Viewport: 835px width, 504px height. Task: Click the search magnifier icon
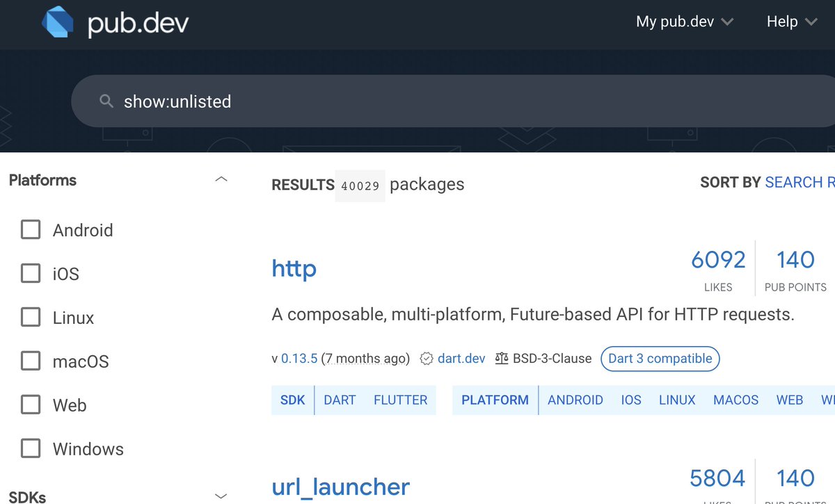(x=106, y=101)
